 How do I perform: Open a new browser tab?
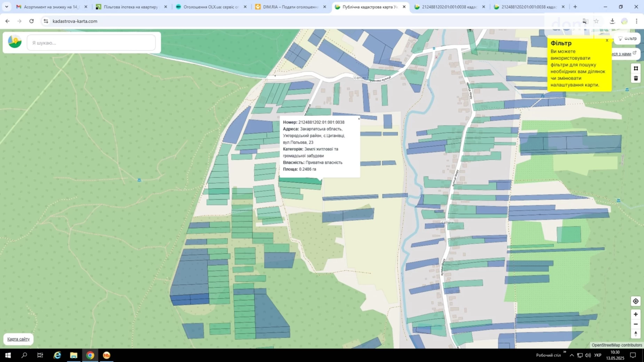(x=575, y=7)
